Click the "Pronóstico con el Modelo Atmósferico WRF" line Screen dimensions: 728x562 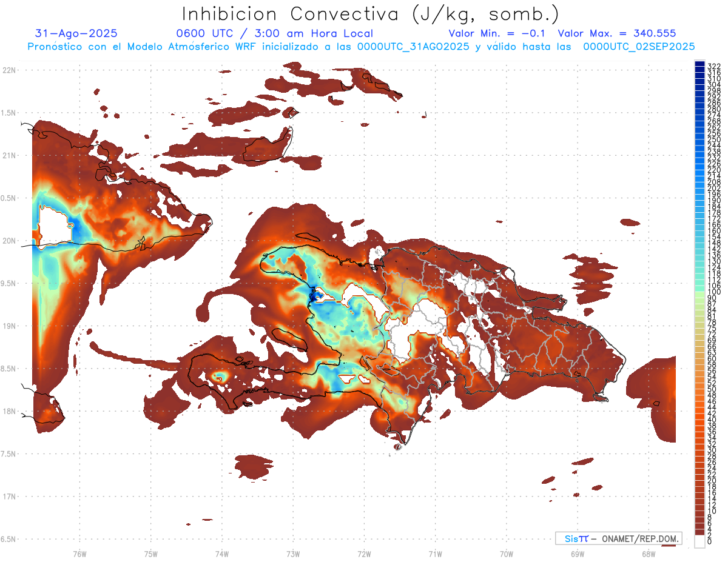coord(361,46)
